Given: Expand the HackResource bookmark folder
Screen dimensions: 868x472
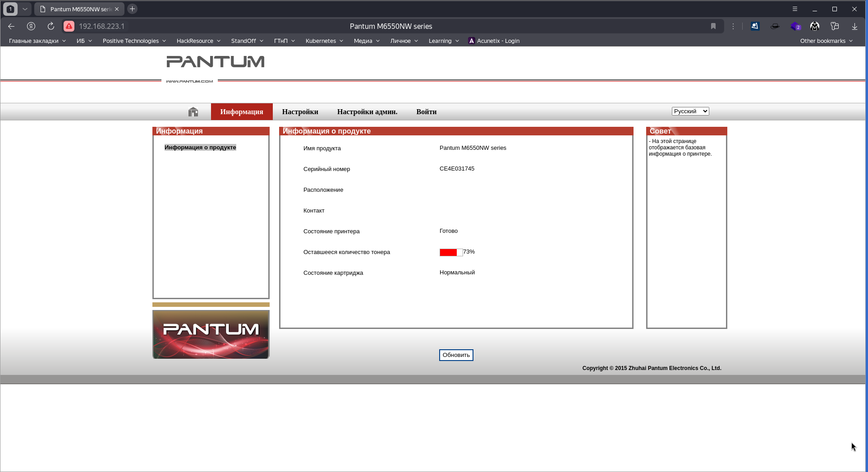Looking at the screenshot, I should 198,41.
